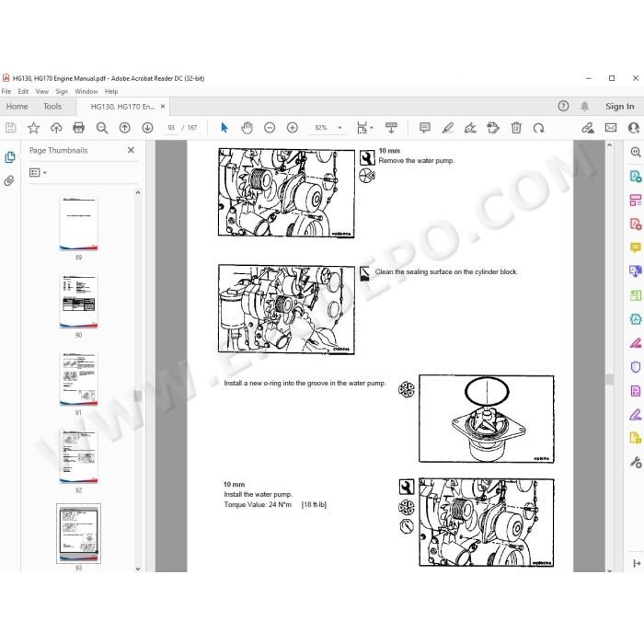Zoom in with the plus icon
This screenshot has width=644, height=644.
[x=293, y=128]
